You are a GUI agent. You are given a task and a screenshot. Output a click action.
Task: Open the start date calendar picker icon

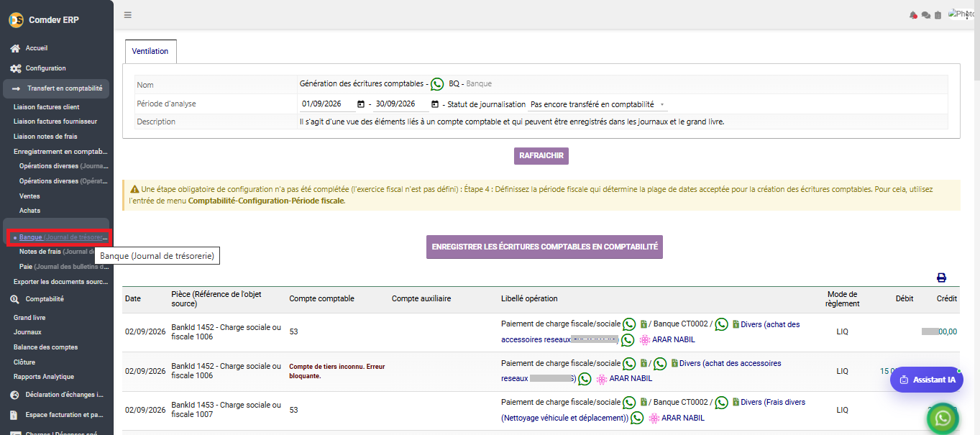pyautogui.click(x=361, y=104)
